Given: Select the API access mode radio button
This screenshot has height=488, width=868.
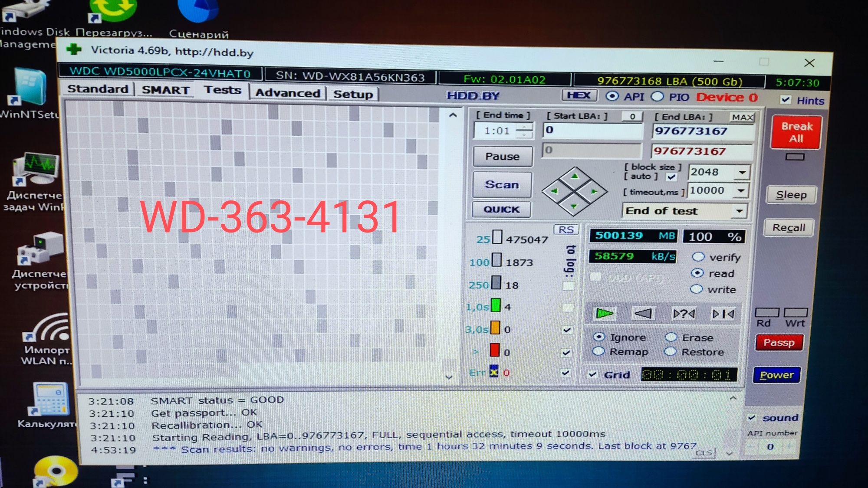Looking at the screenshot, I should click(612, 96).
